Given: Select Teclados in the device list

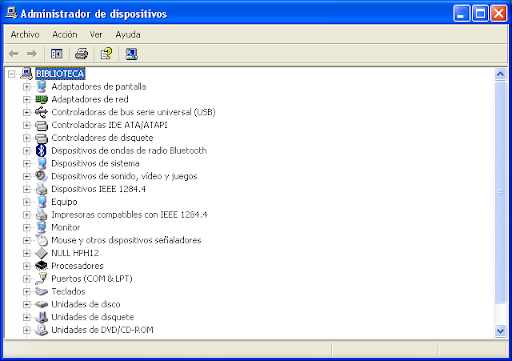Looking at the screenshot, I should (x=68, y=292).
